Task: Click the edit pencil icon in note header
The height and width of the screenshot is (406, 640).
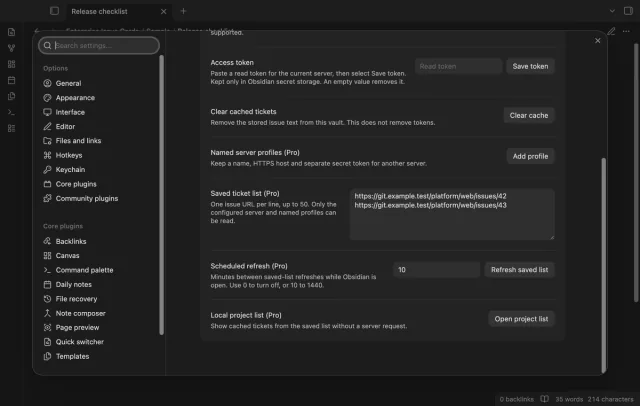Action: (611, 31)
